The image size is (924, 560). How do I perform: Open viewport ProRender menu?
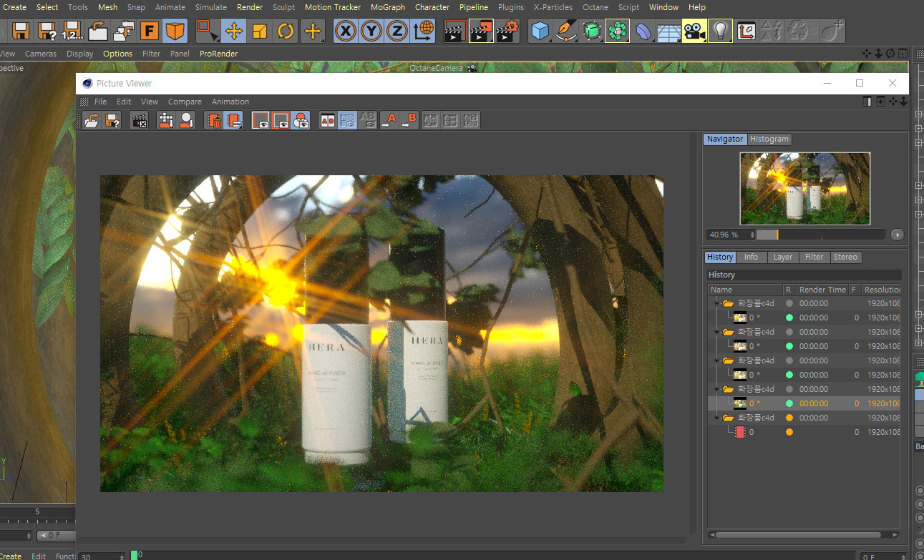pos(218,54)
